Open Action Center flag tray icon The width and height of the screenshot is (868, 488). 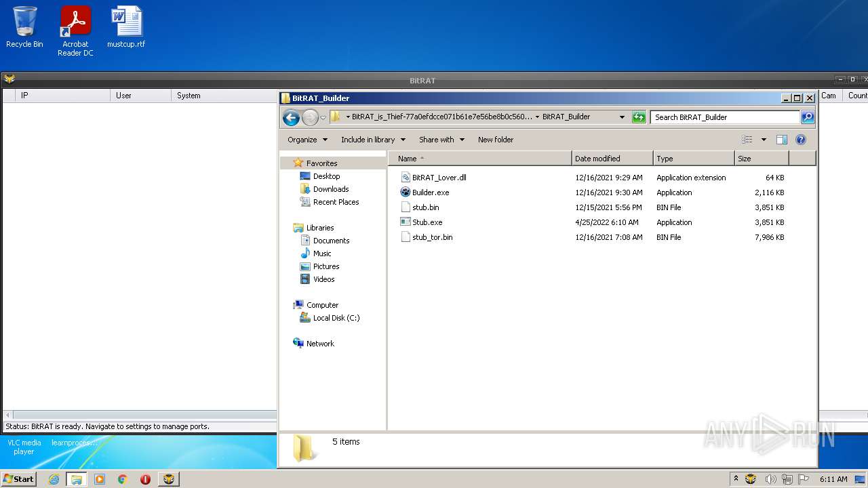804,479
